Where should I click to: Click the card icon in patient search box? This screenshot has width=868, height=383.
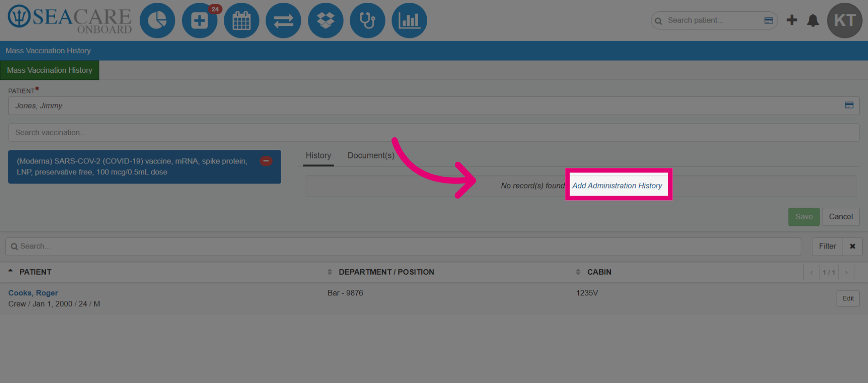pyautogui.click(x=769, y=20)
